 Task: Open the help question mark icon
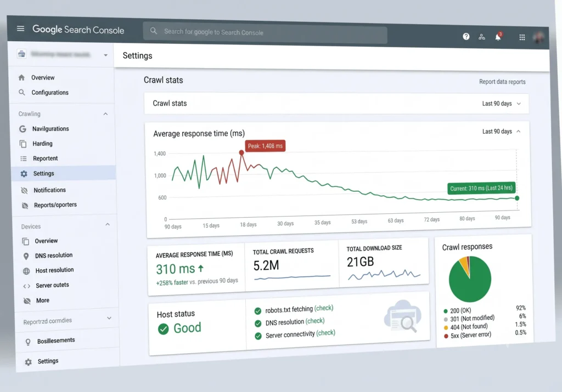coord(466,36)
